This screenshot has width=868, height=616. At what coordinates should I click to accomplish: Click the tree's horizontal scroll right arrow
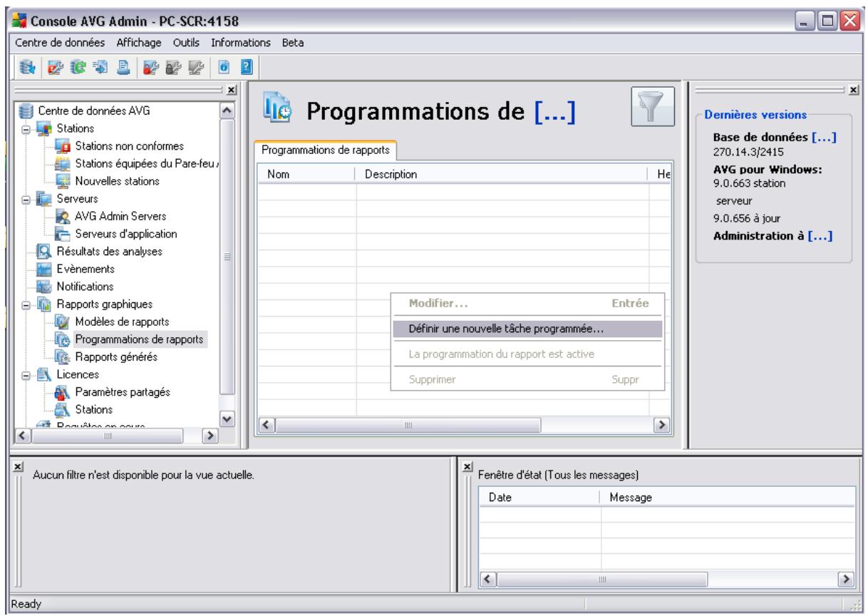pos(210,434)
